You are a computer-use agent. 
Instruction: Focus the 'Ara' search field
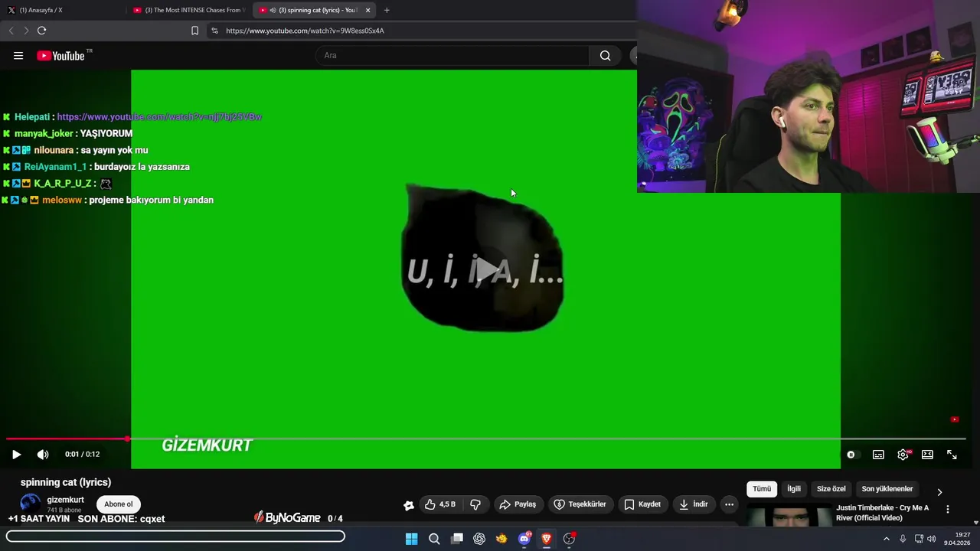[452, 55]
